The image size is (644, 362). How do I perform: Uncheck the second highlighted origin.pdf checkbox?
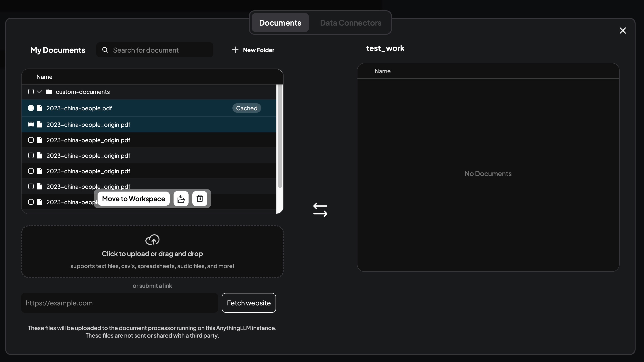(31, 125)
